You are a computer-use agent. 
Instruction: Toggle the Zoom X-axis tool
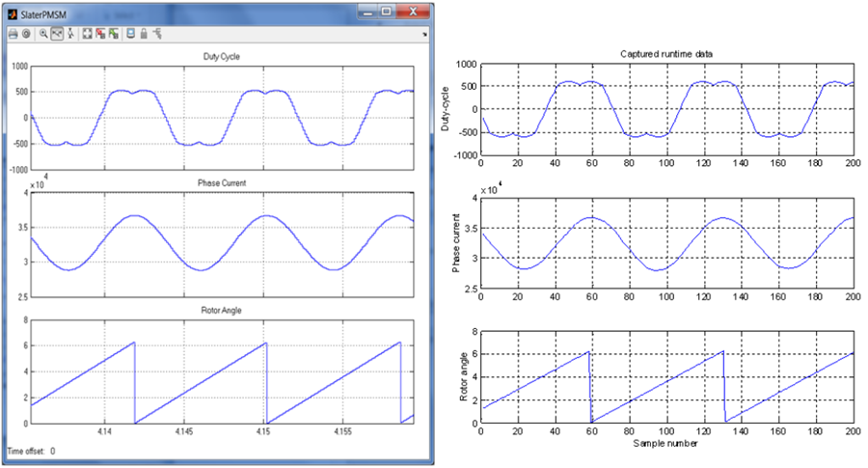(x=57, y=34)
